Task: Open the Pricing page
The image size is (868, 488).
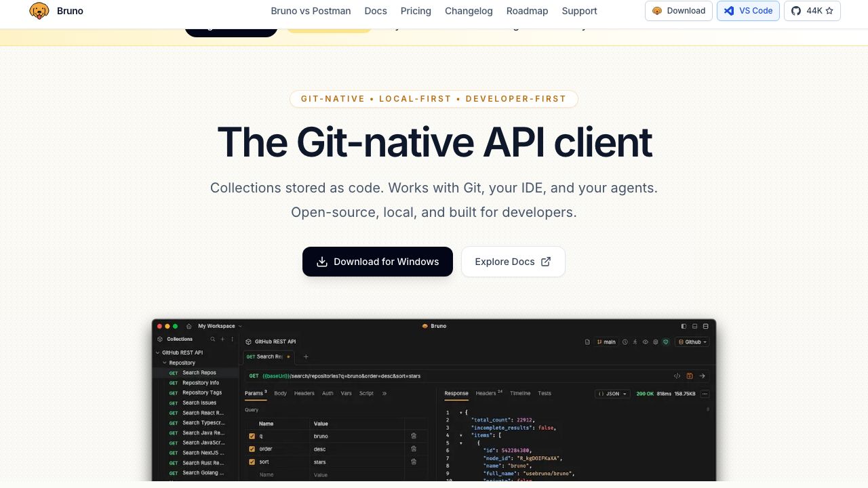Action: [416, 11]
